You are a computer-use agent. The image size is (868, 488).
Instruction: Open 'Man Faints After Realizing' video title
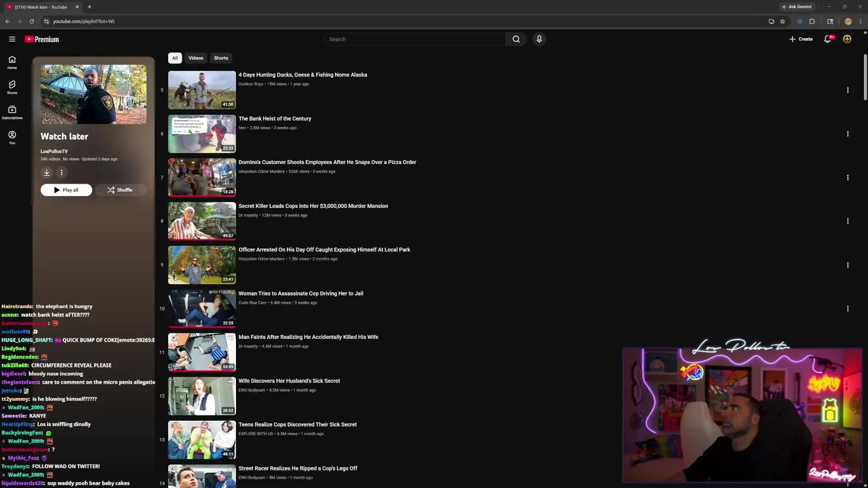click(x=309, y=337)
